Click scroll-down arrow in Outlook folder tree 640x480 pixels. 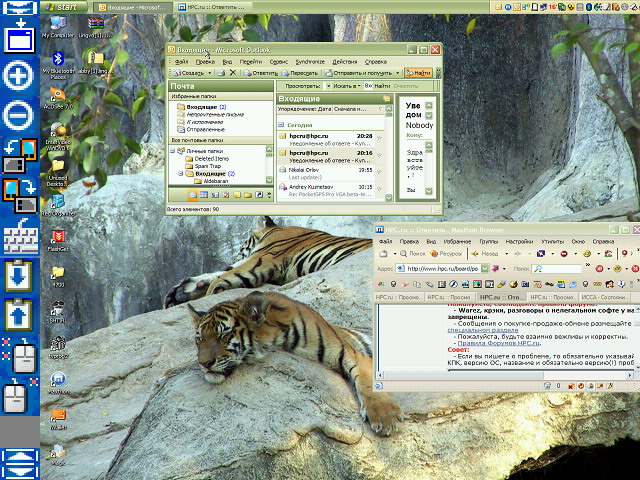point(269,180)
